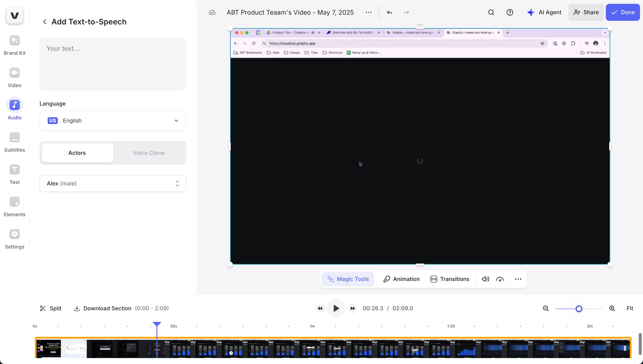Select the video clip in timeline
643x364 pixels.
point(333,348)
